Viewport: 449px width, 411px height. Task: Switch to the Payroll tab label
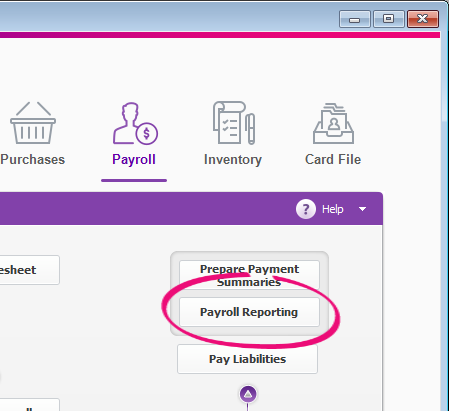[134, 159]
